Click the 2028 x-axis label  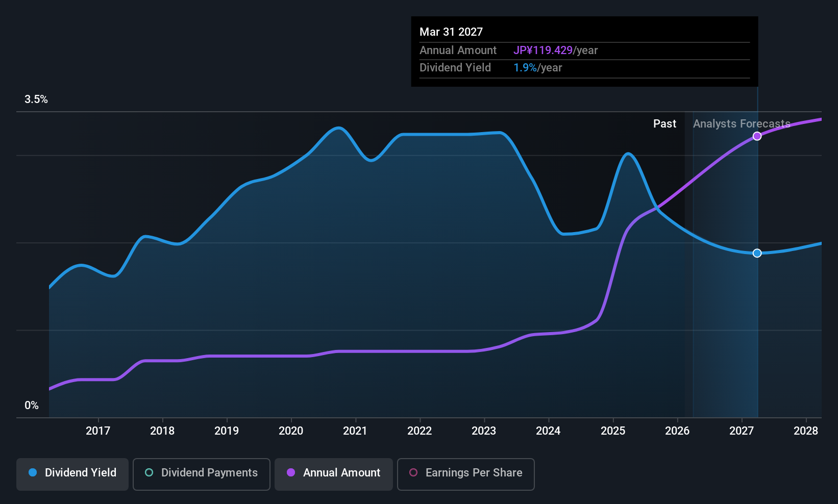[x=806, y=431]
